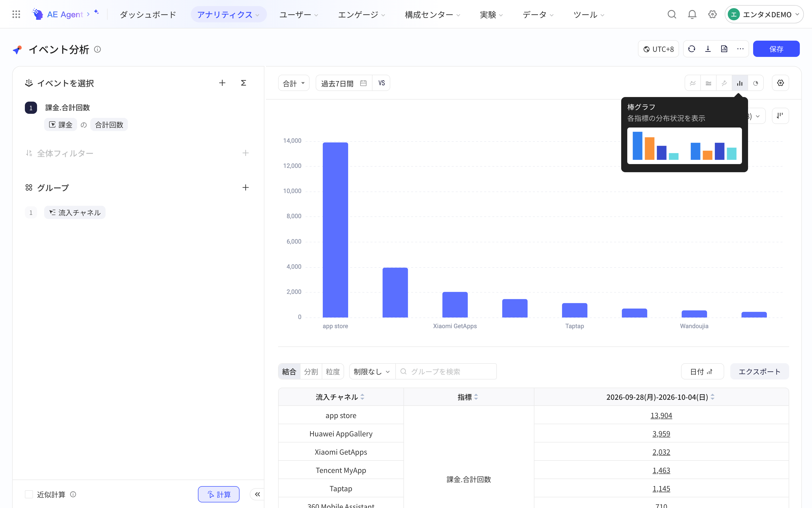This screenshot has height=508, width=812.
Task: Add a group with the plus icon
Action: coord(246,187)
